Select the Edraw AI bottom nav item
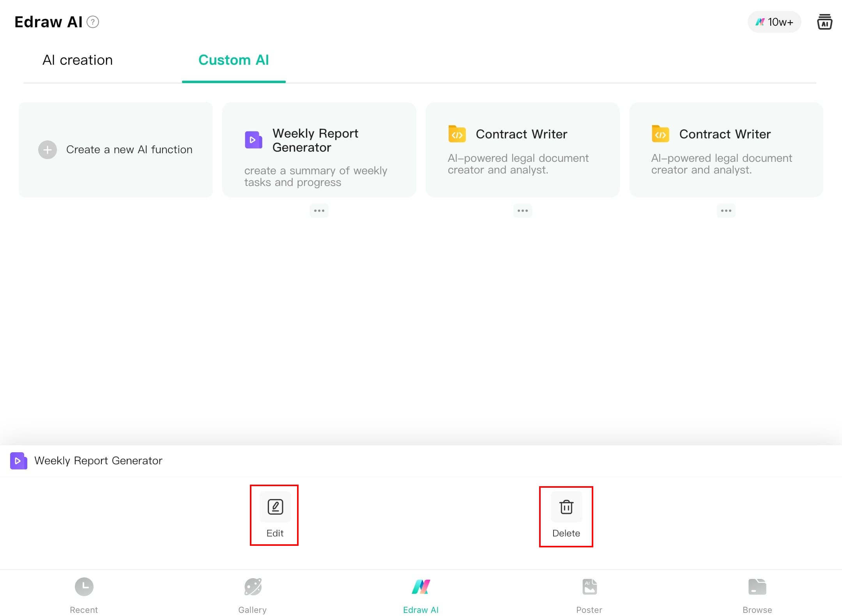Viewport: 842px width, 616px height. click(421, 593)
